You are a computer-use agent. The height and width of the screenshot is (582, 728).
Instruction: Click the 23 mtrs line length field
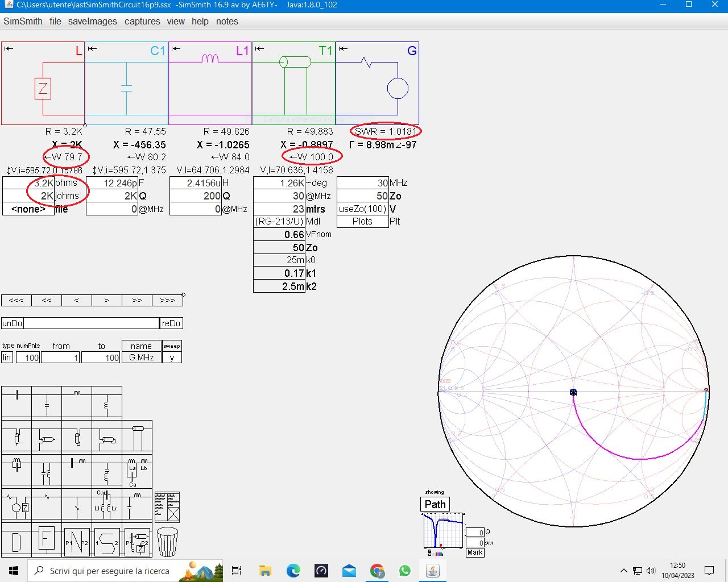point(279,209)
